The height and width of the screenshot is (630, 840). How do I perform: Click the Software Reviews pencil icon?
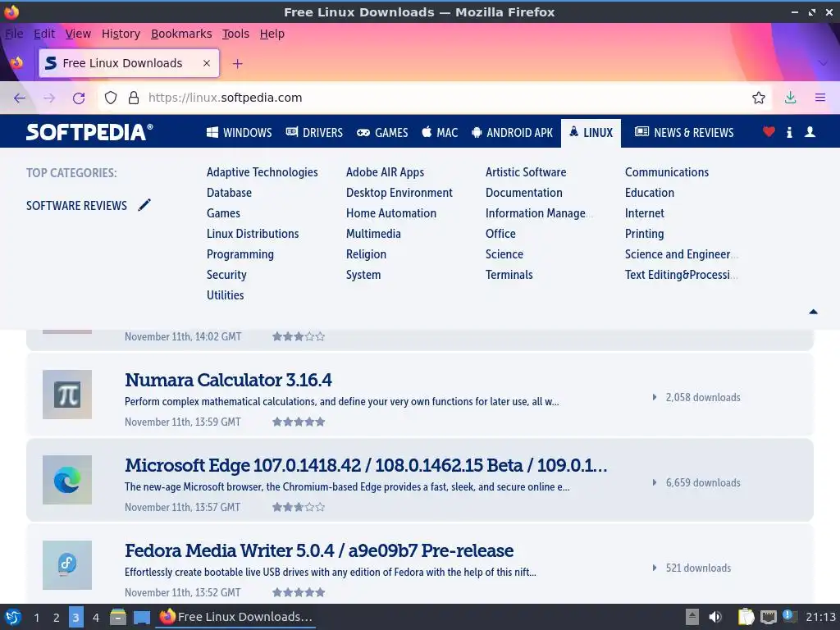coord(144,205)
